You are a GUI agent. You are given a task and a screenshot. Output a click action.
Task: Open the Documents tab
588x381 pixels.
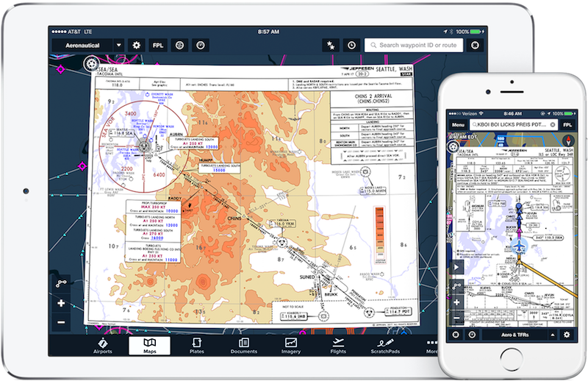[243, 346]
